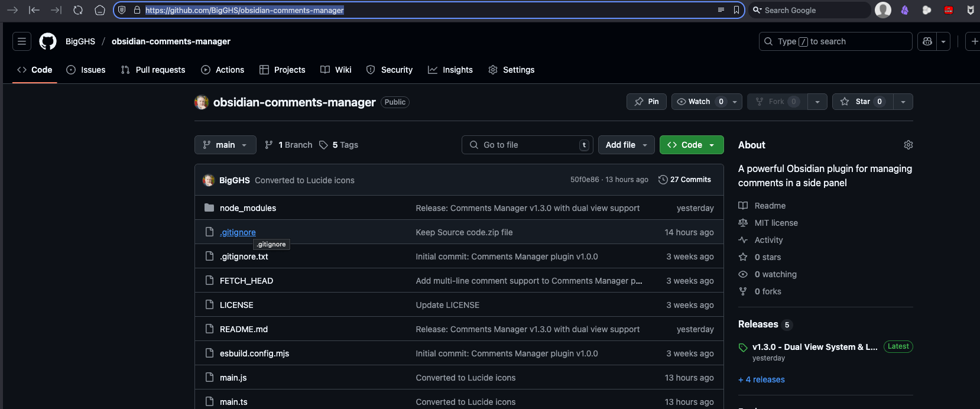Open the Readme link in About
This screenshot has height=409, width=980.
[x=762, y=206]
